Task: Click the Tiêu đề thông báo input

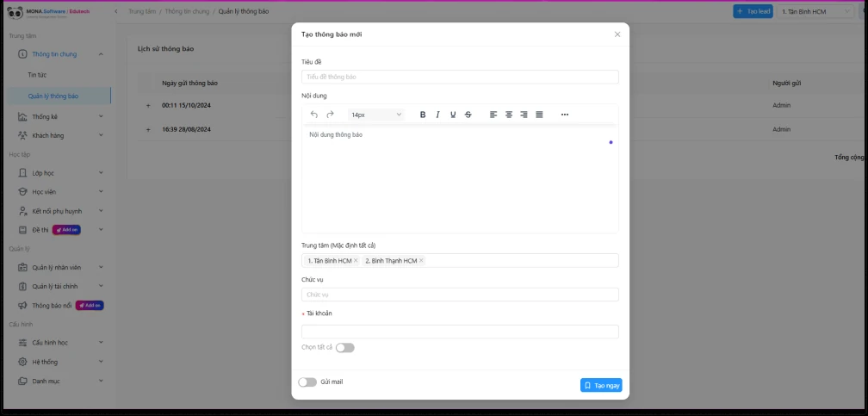Action: [x=460, y=77]
